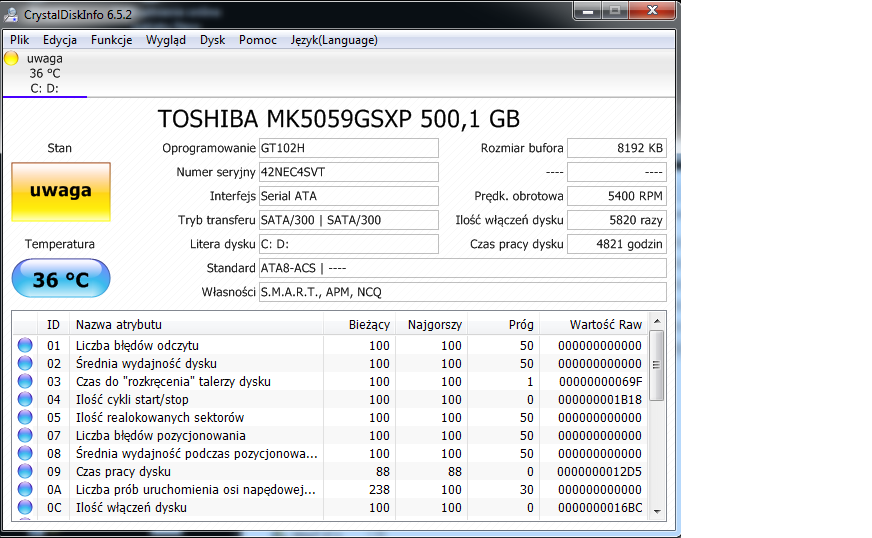Click the Rozmiar bufora field 8192 KB
This screenshot has height=538, width=872.
[617, 148]
